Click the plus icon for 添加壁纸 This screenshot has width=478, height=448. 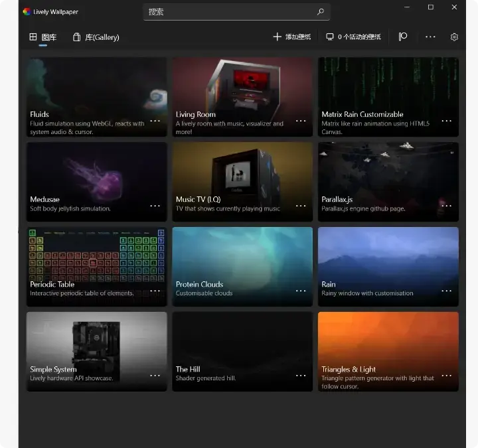click(x=278, y=37)
